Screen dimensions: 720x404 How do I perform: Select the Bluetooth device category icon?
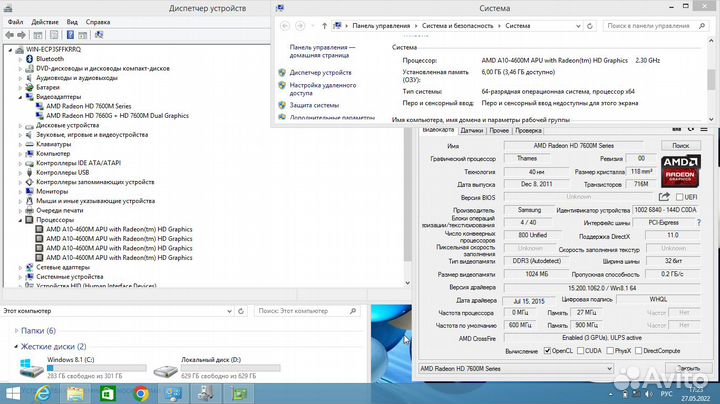(x=30, y=59)
